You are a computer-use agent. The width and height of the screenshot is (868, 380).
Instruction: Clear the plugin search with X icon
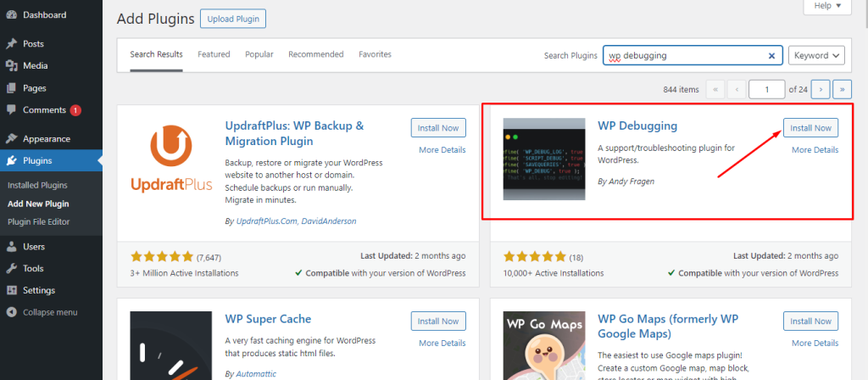(x=771, y=55)
